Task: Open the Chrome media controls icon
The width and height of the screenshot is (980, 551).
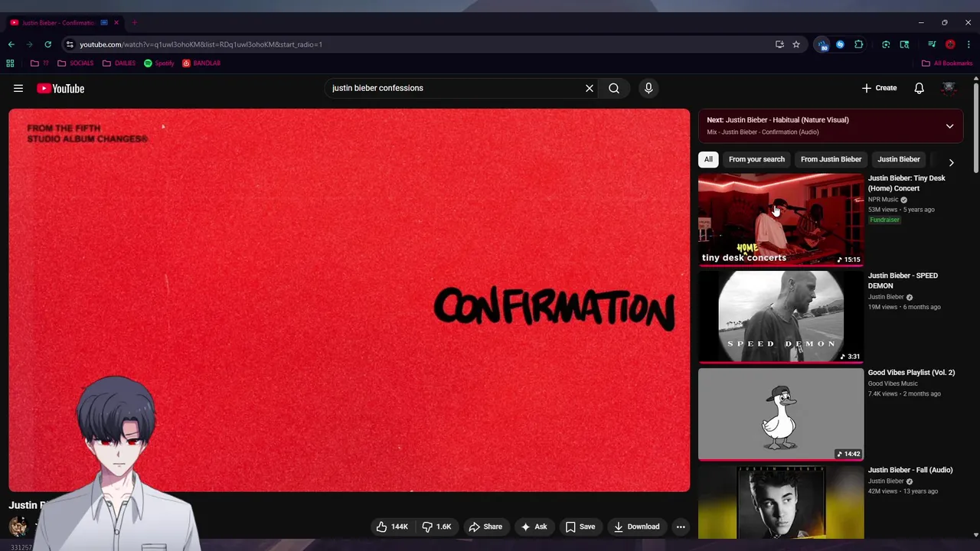Action: pyautogui.click(x=932, y=44)
